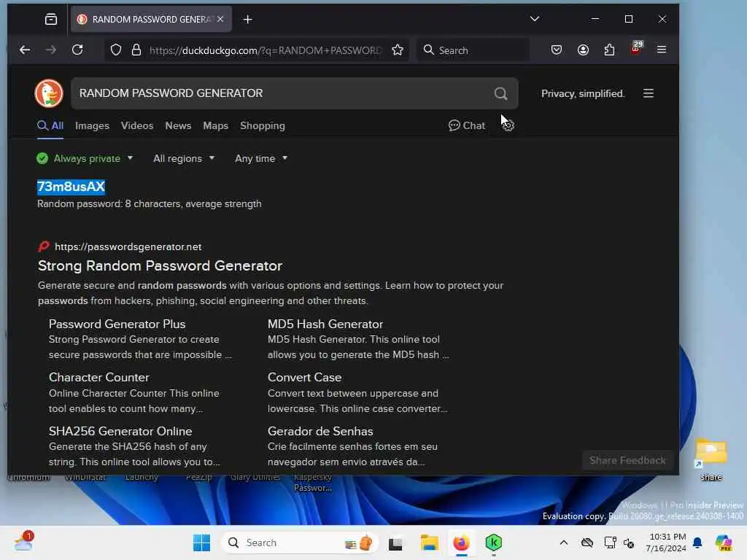The height and width of the screenshot is (560, 747).
Task: Focus the duckduckgo.com address bar
Action: 266,50
